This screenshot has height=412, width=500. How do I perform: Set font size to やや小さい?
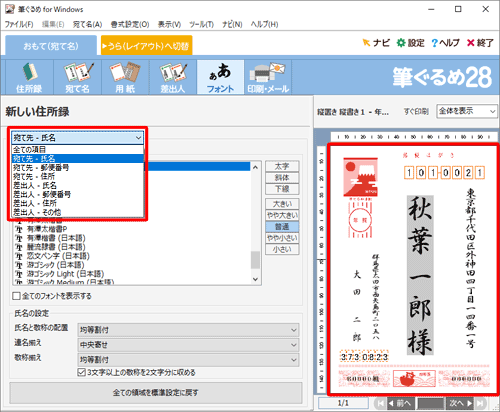pos(282,238)
